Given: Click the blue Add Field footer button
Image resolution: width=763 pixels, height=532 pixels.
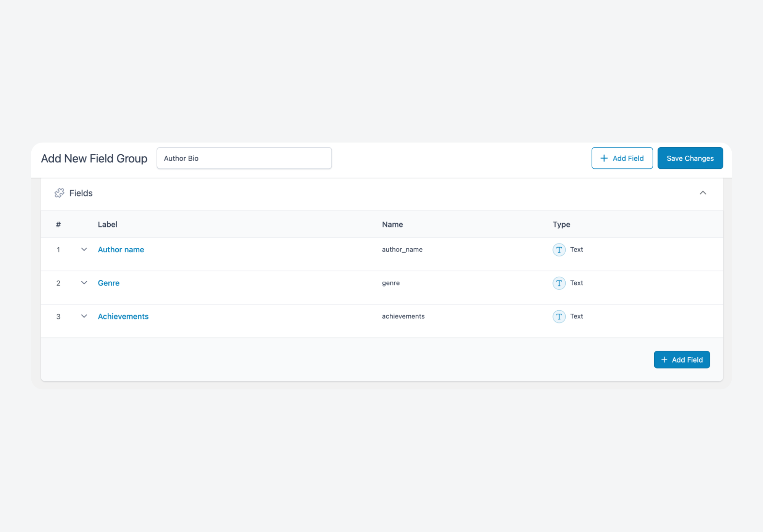Looking at the screenshot, I should pyautogui.click(x=681, y=360).
